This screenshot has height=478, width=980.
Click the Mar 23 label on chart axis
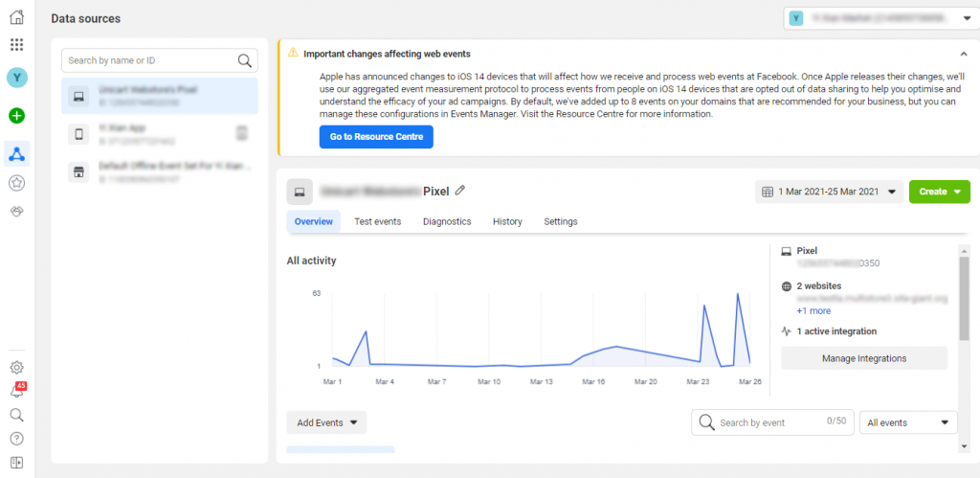coord(698,381)
